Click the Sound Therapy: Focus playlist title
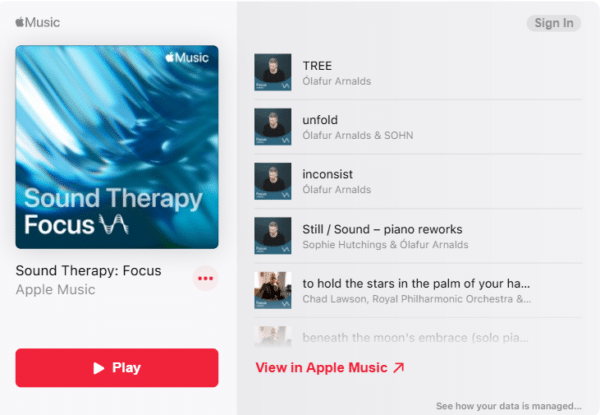Viewport: 600px width, 415px height. click(88, 271)
